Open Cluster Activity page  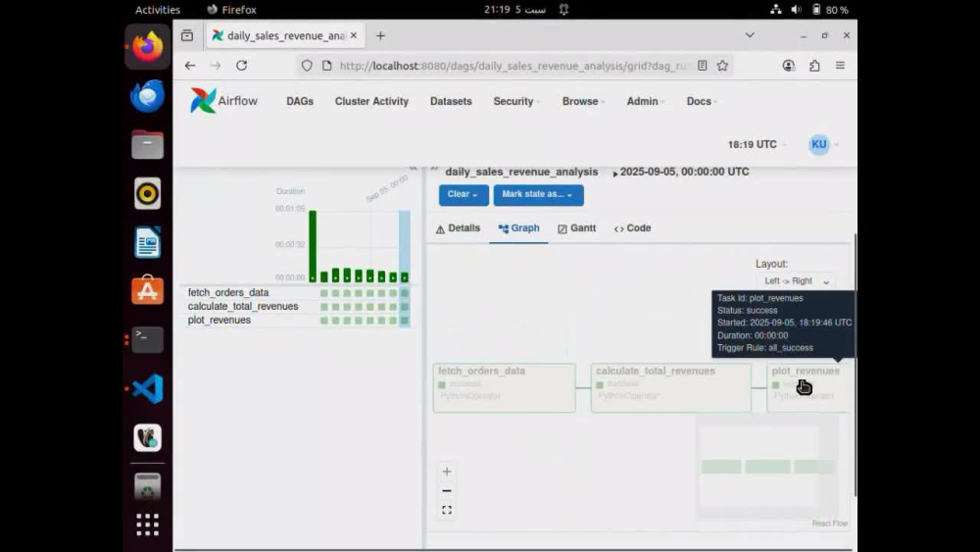pos(371,101)
